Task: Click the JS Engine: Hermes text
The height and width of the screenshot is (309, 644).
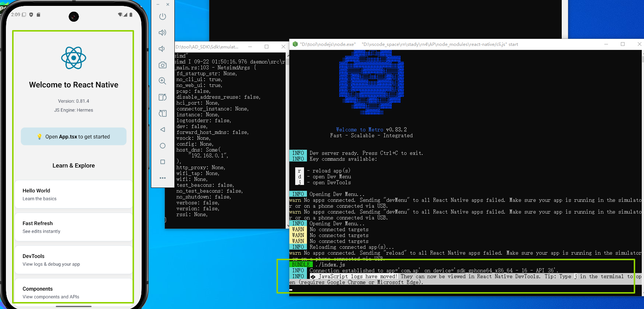Action: 74,110
